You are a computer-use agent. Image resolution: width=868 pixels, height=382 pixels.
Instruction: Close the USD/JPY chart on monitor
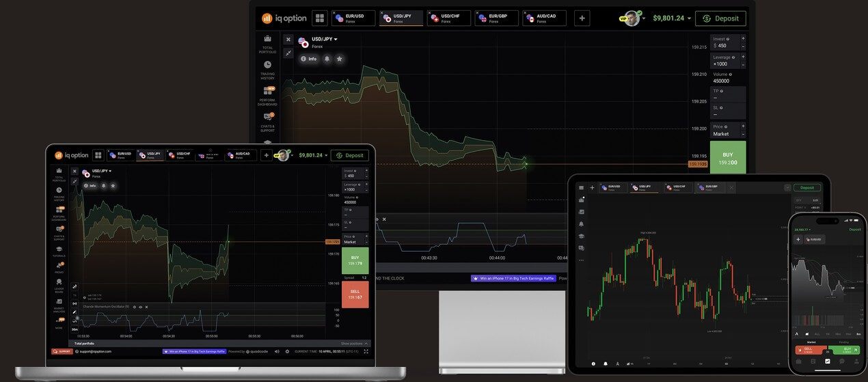288,40
